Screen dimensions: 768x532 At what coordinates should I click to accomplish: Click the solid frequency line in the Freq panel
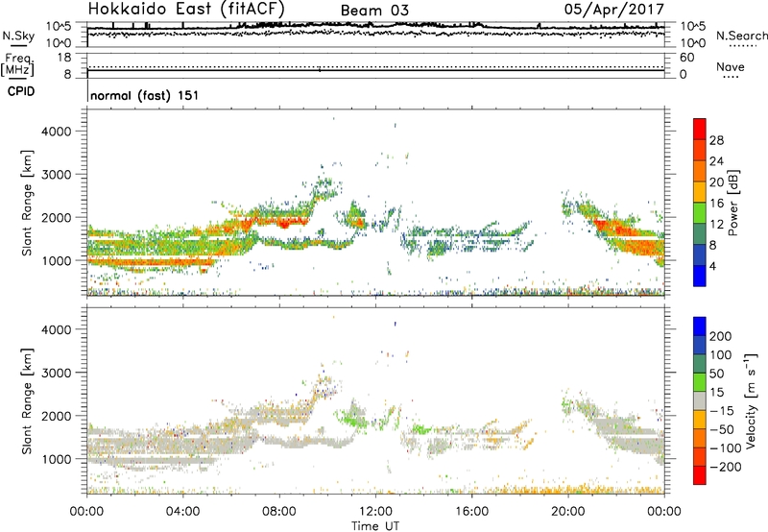coord(375,70)
